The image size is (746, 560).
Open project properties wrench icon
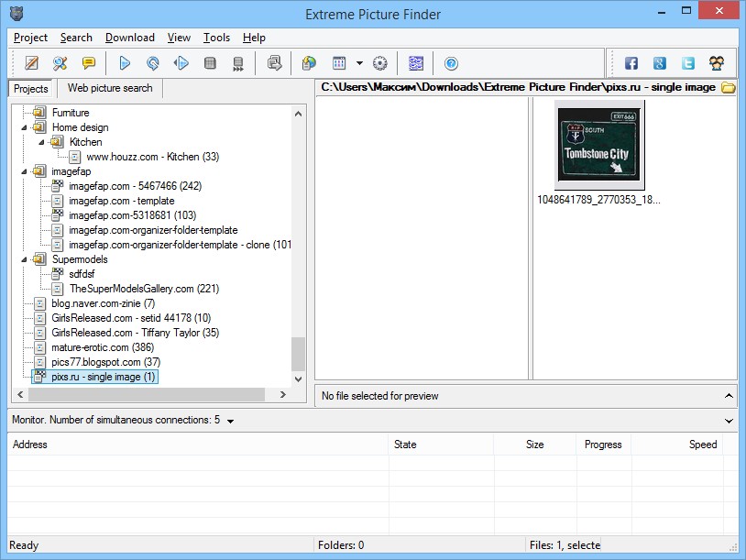point(60,63)
